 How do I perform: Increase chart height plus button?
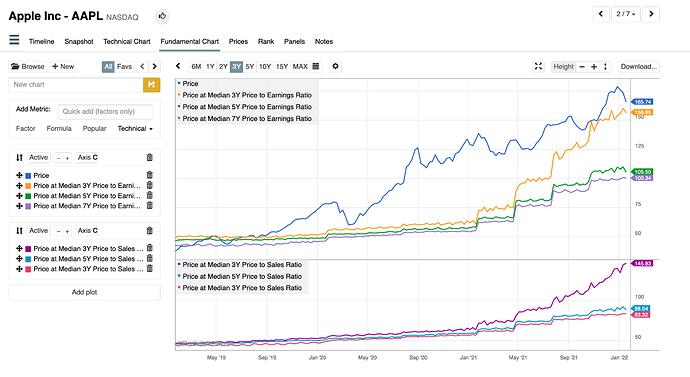(594, 67)
